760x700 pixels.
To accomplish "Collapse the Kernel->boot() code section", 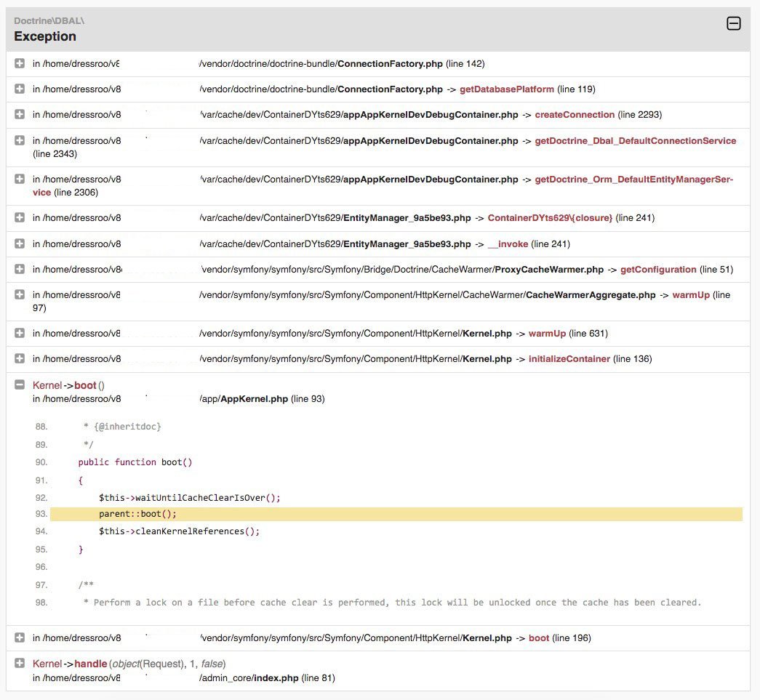I will click(x=20, y=385).
